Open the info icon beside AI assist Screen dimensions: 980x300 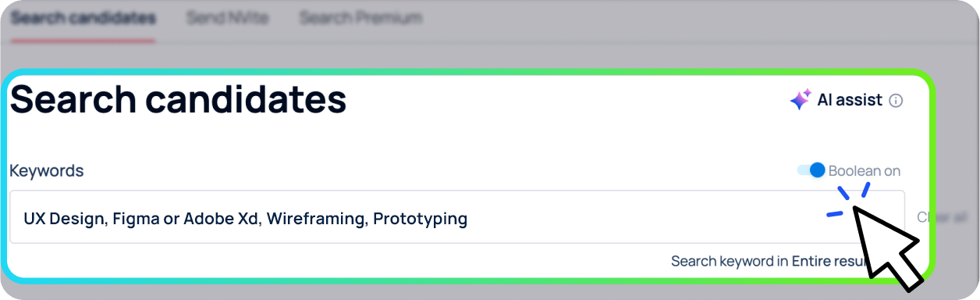(x=896, y=101)
